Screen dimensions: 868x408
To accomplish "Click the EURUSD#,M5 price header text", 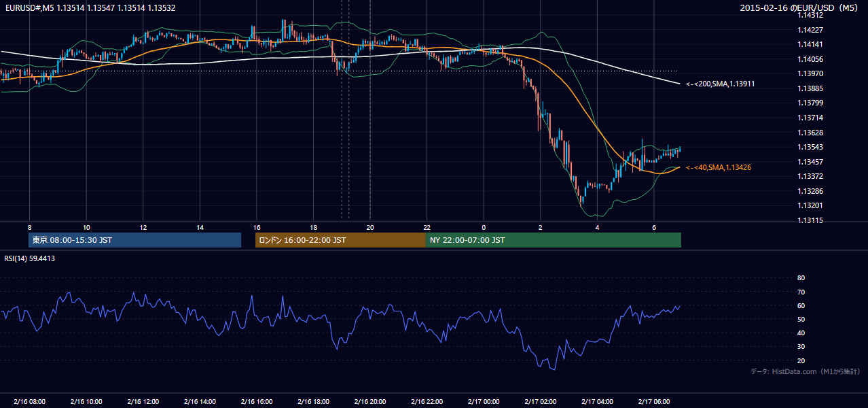I will (90, 8).
